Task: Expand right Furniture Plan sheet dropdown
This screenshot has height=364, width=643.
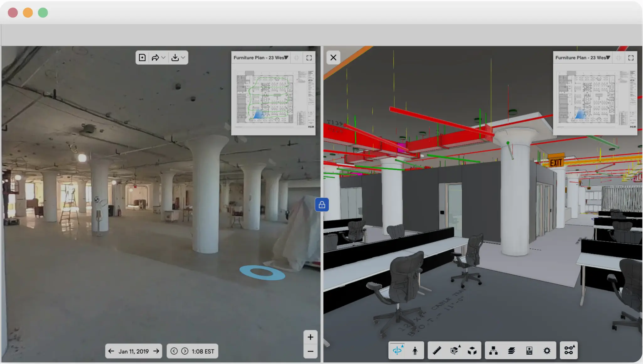Action: [608, 58]
